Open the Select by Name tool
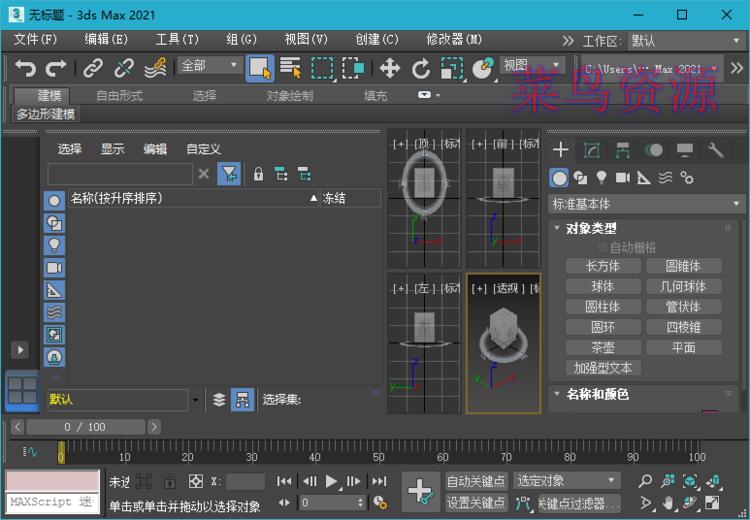The image size is (750, 520). click(290, 68)
